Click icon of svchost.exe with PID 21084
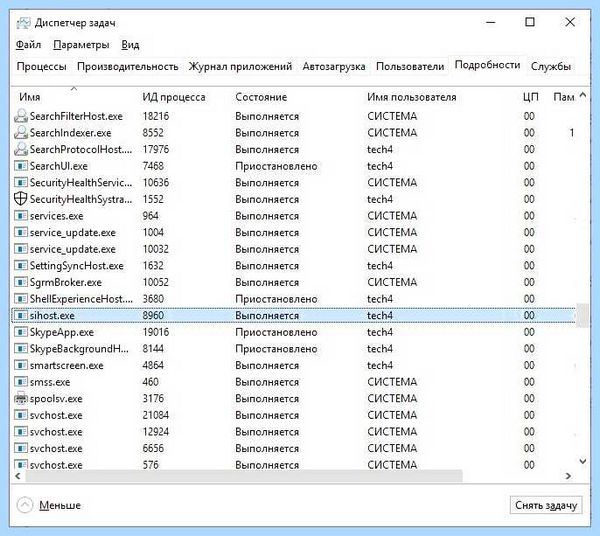The height and width of the screenshot is (536, 600). click(21, 415)
